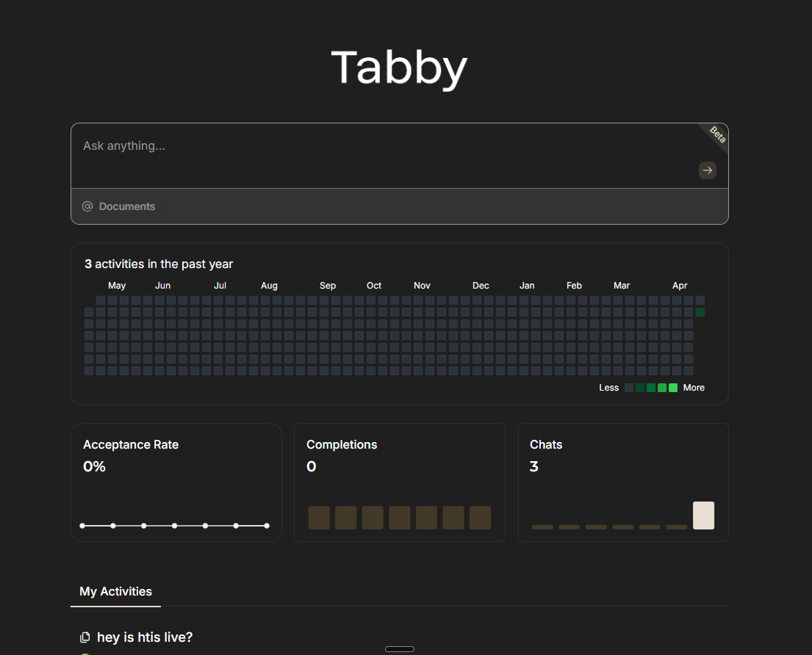Click the green status dot below the chat entry
The height and width of the screenshot is (655, 812).
click(x=85, y=653)
